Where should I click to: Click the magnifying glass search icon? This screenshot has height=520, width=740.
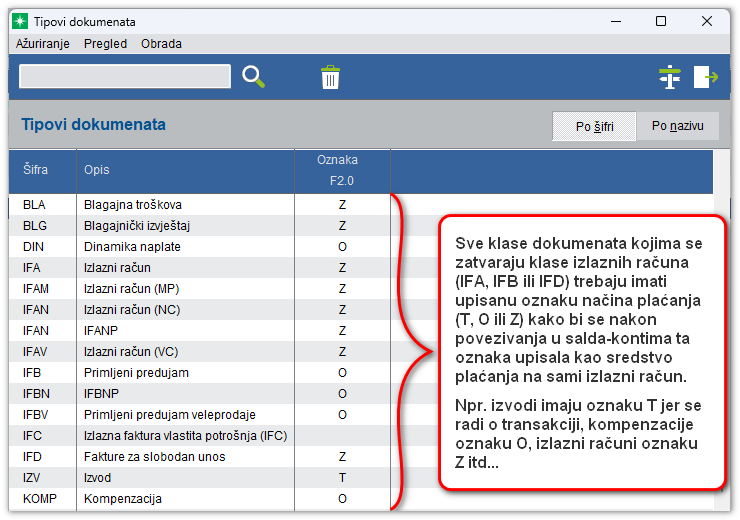pos(253,77)
